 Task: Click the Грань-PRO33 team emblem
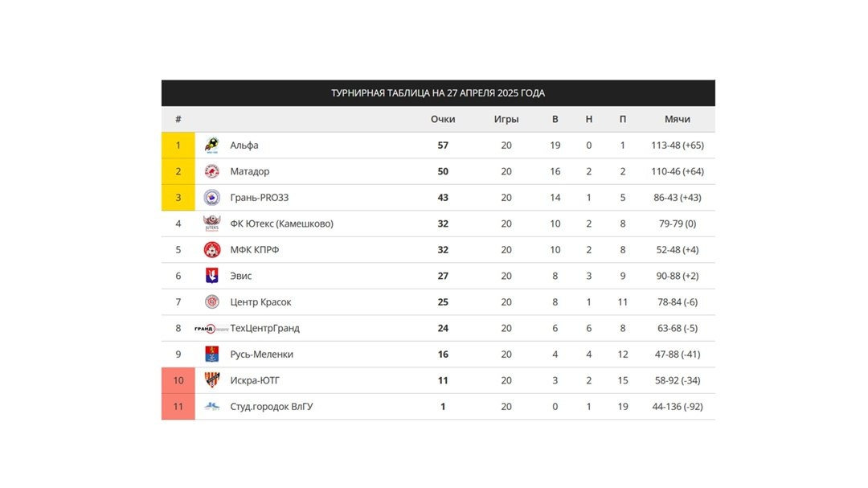click(211, 197)
